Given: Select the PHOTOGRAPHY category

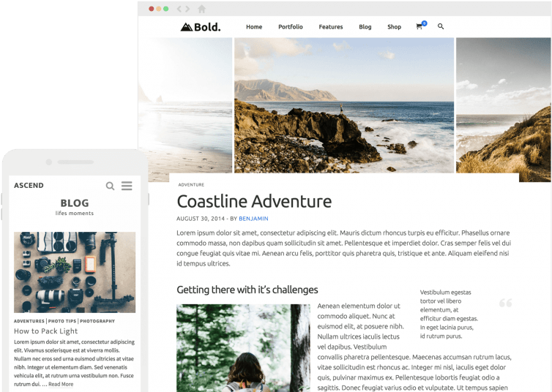Looking at the screenshot, I should pyautogui.click(x=97, y=321).
